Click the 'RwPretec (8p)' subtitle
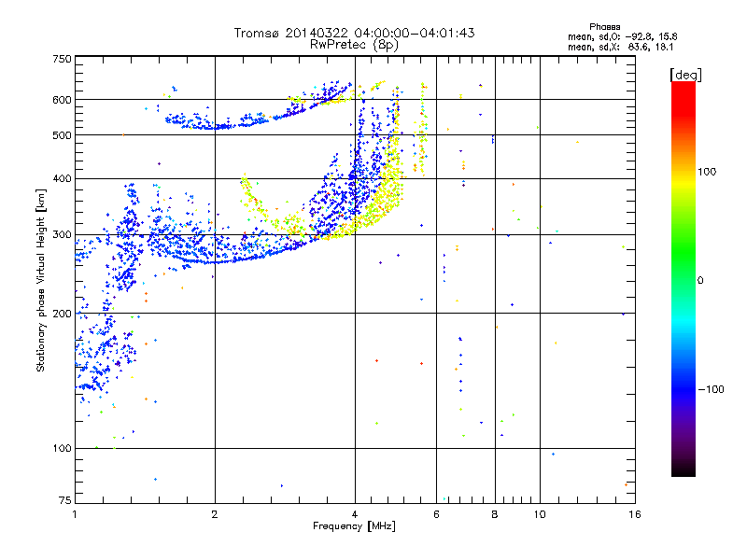747x560 pixels. tap(354, 45)
